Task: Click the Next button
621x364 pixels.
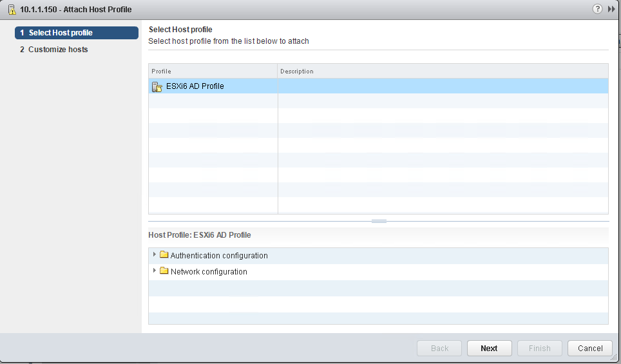Action: tap(489, 348)
